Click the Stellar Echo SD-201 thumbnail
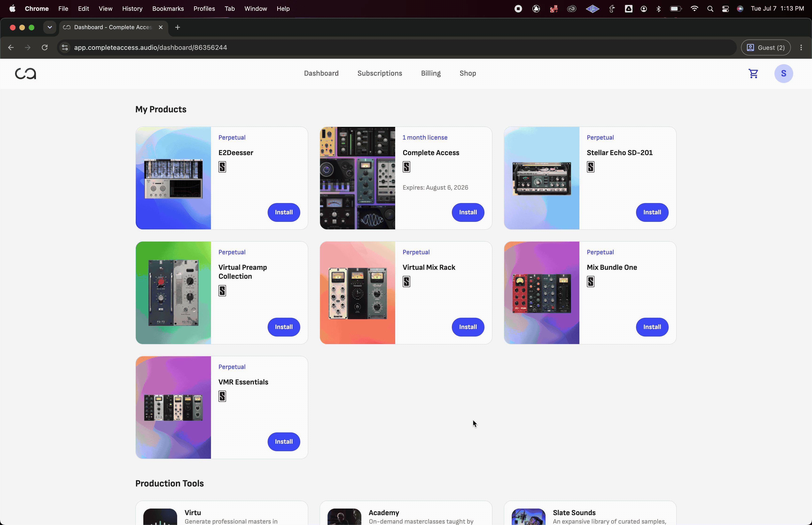 [x=542, y=178]
